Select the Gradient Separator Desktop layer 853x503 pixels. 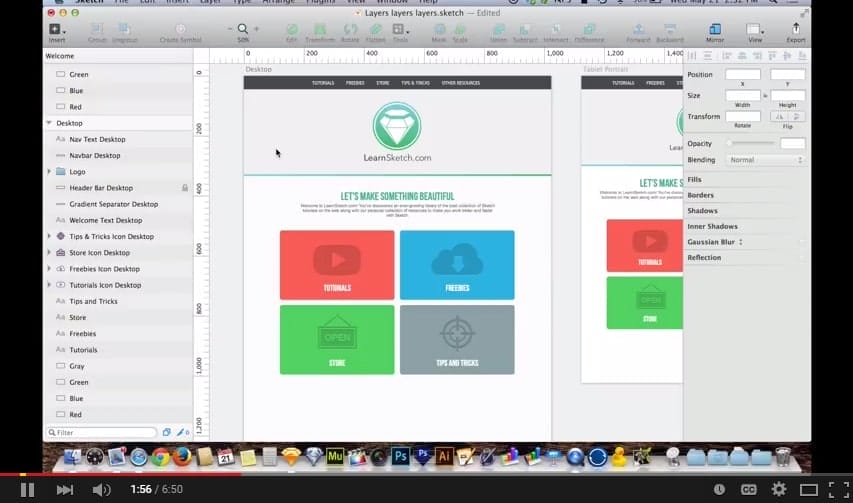point(118,204)
